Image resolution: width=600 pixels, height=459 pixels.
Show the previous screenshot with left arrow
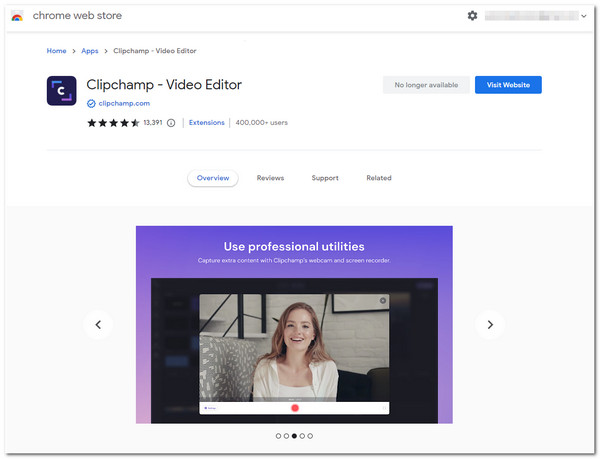(x=98, y=324)
